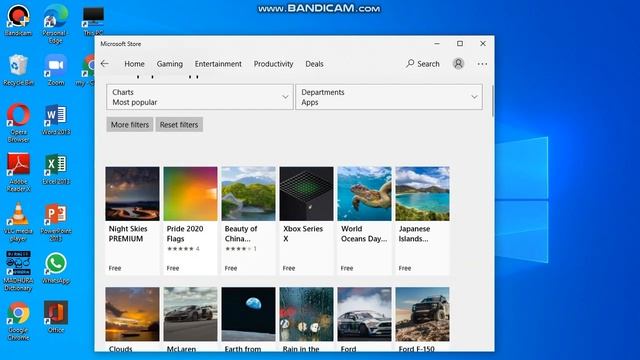Open the Bandicam desktop shortcut
The height and width of the screenshot is (360, 640).
(18, 20)
